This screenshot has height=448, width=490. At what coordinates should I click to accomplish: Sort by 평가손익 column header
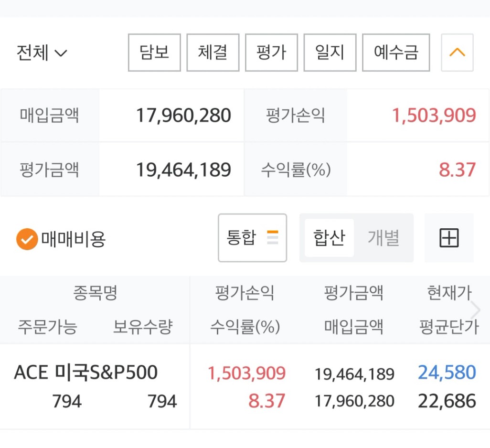(x=245, y=293)
